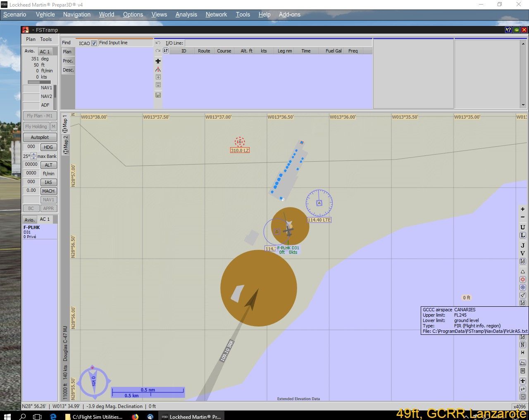Open the FSTramp Tools menu

point(46,39)
